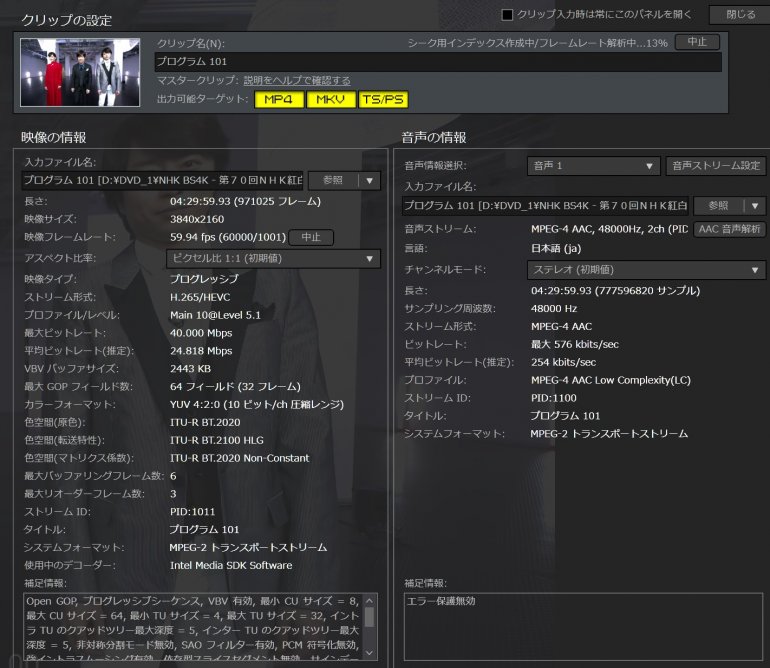
Task: Click the clip thumbnail image
Action: click(x=80, y=72)
